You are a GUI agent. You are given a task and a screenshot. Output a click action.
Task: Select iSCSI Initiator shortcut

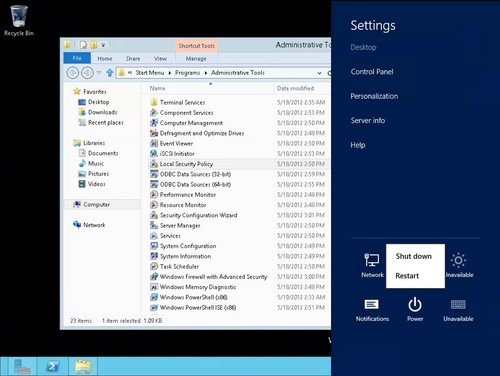(172, 154)
